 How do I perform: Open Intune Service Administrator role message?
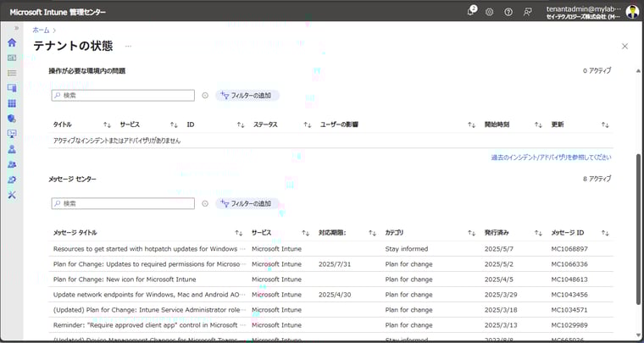click(149, 310)
